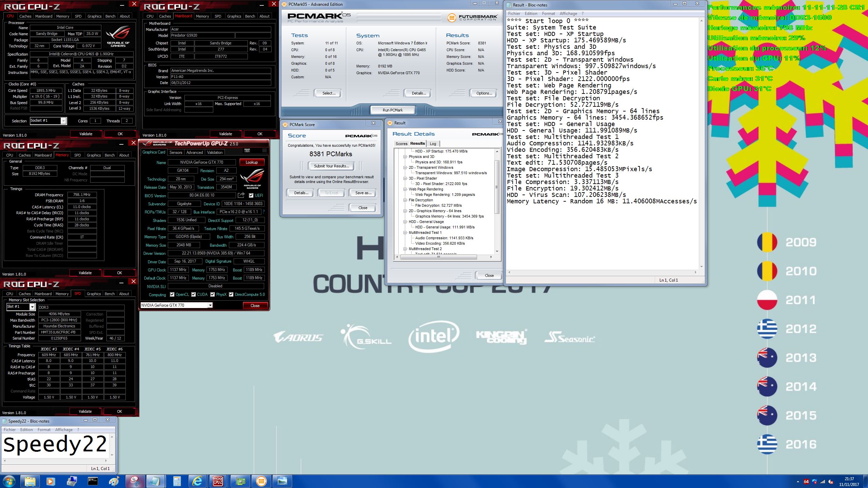Launch Windows Media Player from taskbar
The width and height of the screenshot is (868, 488).
[51, 481]
